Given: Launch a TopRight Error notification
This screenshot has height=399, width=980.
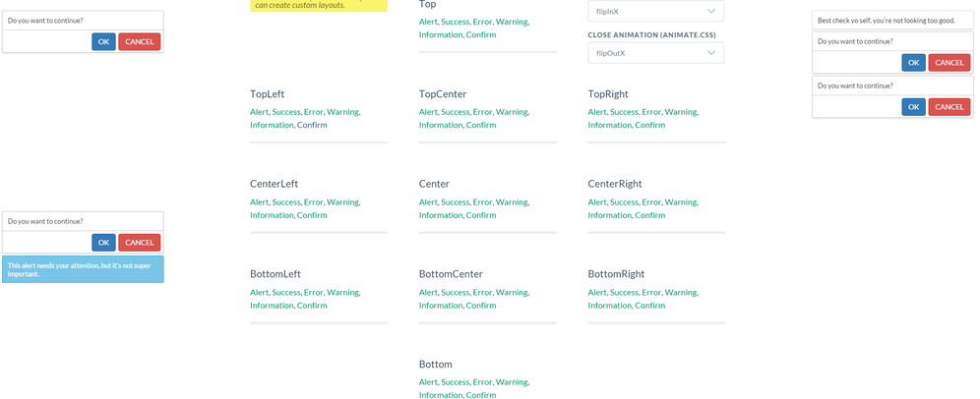Looking at the screenshot, I should tap(651, 112).
